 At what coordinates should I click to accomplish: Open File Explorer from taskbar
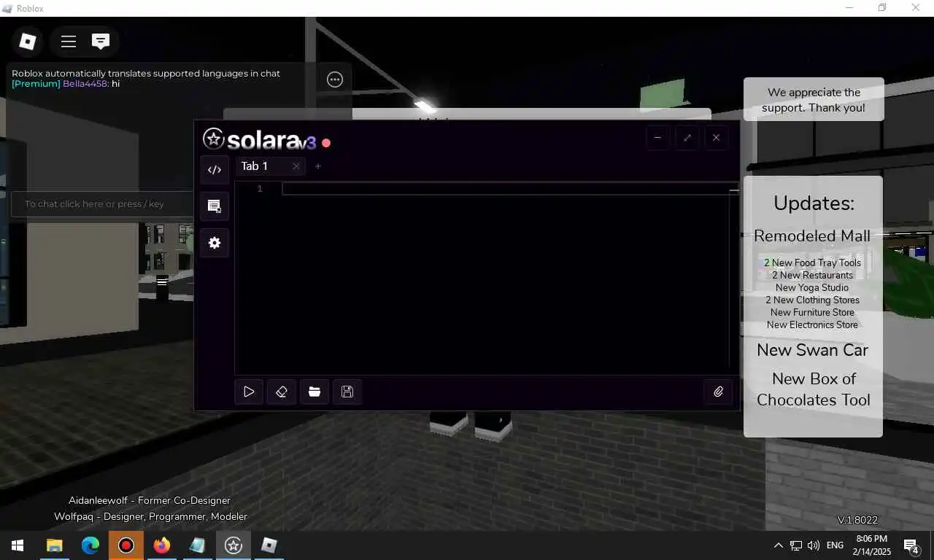click(x=54, y=545)
